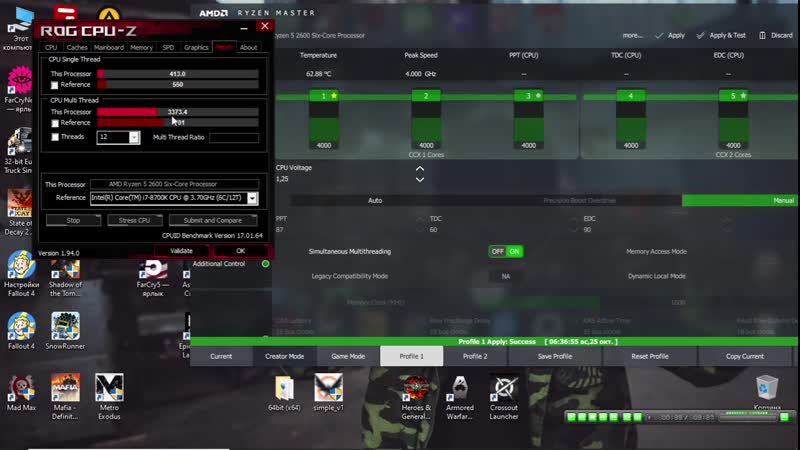Launch Heroes & Generals shortcut
This screenshot has width=800, height=450.
(x=416, y=397)
